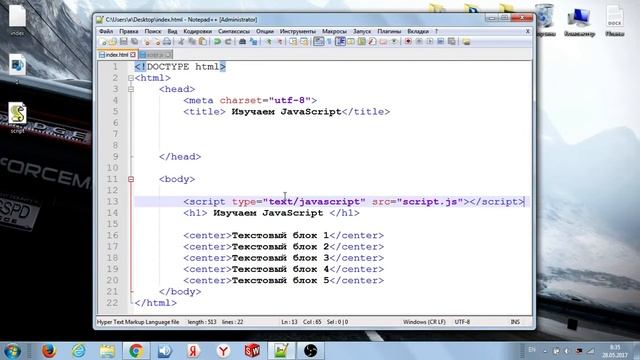Toggle word wrap in the toolbar

(x=319, y=42)
